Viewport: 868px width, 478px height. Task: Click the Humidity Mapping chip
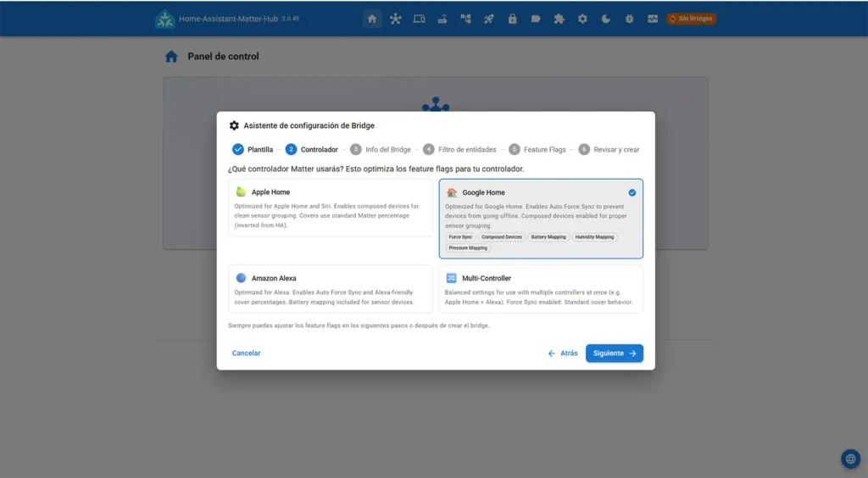pyautogui.click(x=594, y=236)
